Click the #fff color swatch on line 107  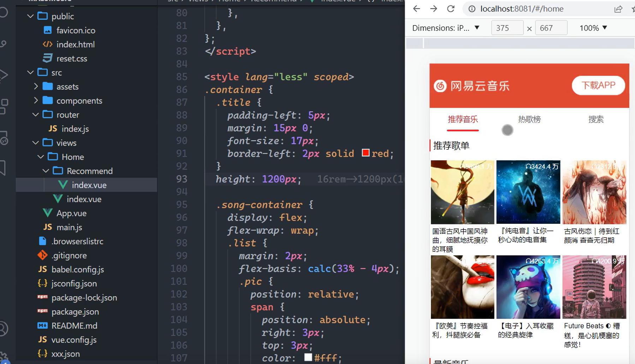(x=308, y=357)
